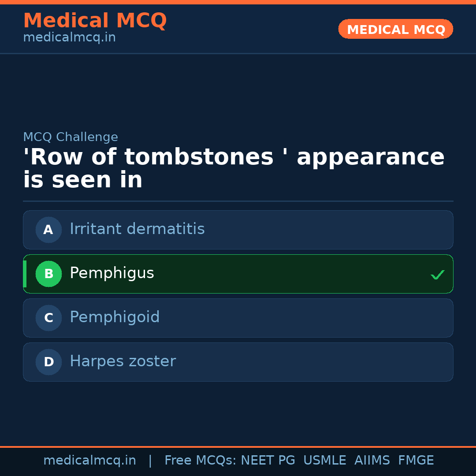Click USMLE in the footer
This screenshot has width=476, height=476.
(324, 461)
